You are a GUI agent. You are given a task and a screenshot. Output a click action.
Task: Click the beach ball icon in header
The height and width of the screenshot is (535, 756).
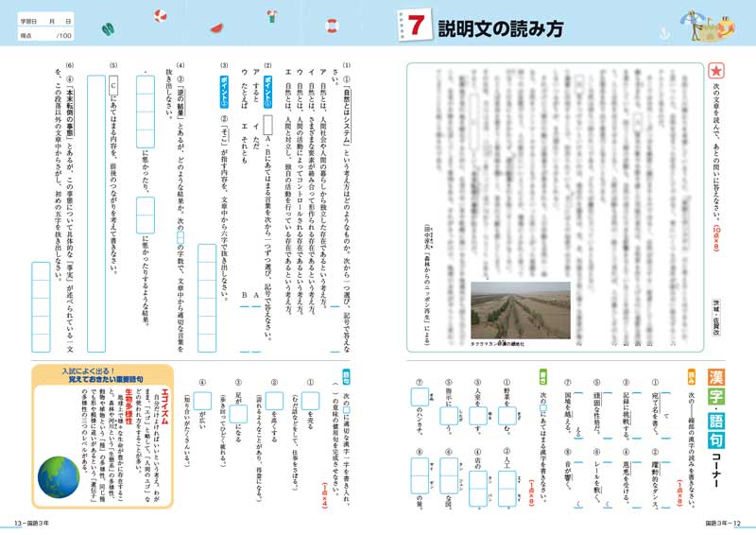[x=160, y=16]
